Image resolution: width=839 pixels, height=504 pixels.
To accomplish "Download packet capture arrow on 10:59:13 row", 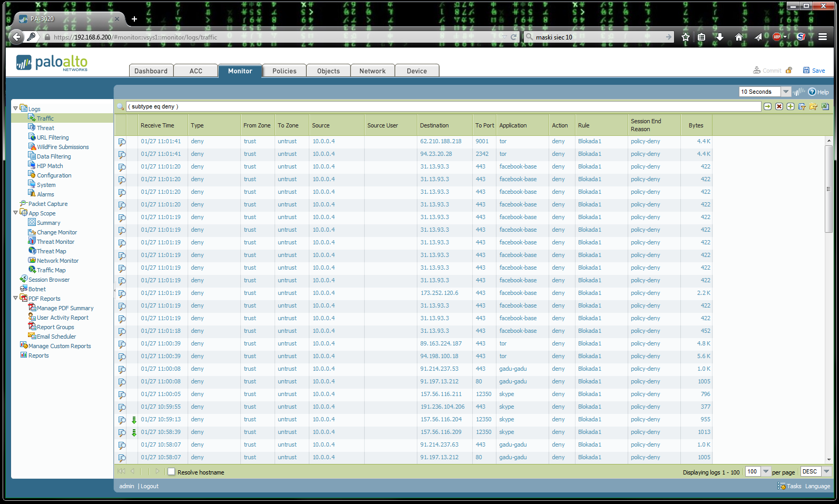I will (x=134, y=420).
